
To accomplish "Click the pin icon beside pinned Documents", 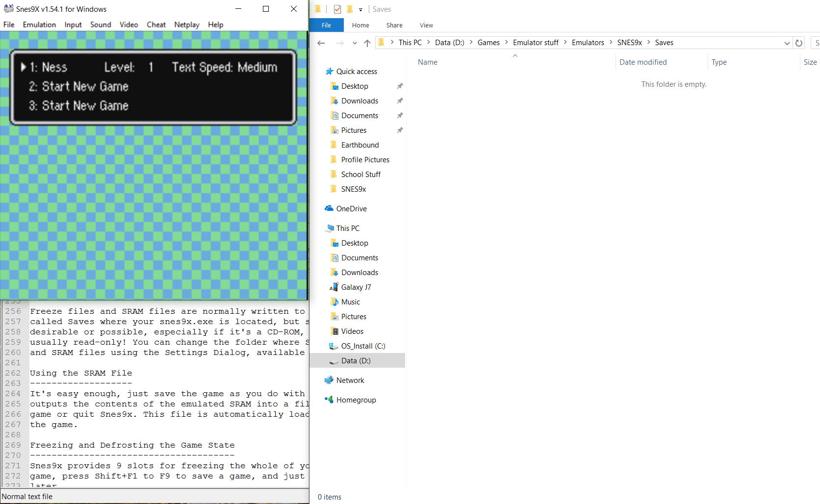I will [400, 116].
